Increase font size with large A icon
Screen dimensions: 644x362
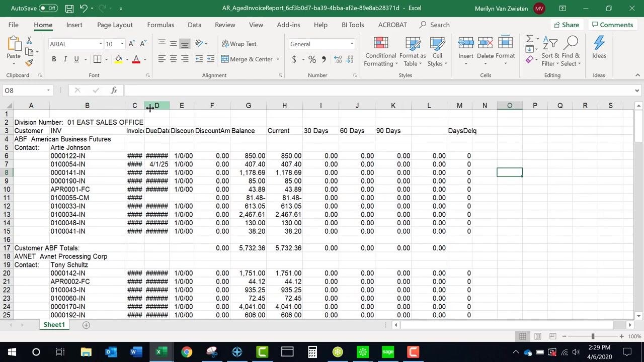132,44
